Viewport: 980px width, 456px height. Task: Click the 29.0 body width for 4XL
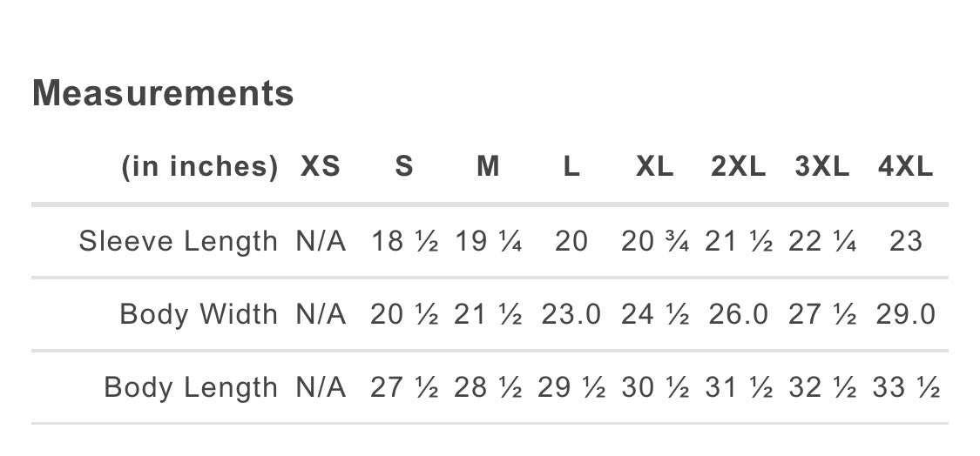[906, 314]
